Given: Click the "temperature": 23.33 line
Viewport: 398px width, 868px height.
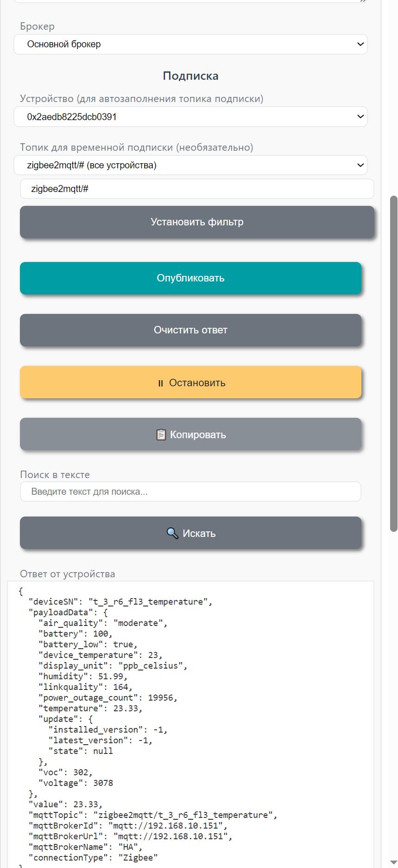Looking at the screenshot, I should tap(90, 708).
